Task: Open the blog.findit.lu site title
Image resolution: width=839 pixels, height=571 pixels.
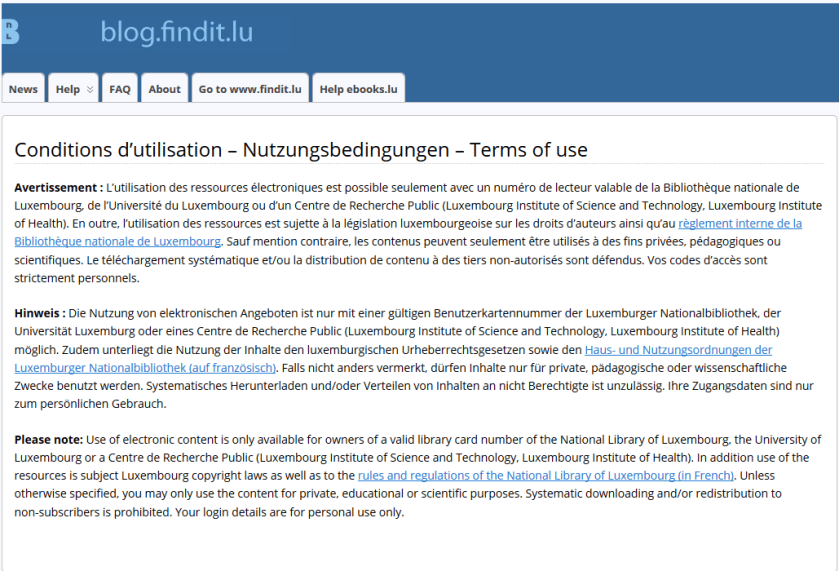Action: pos(176,32)
